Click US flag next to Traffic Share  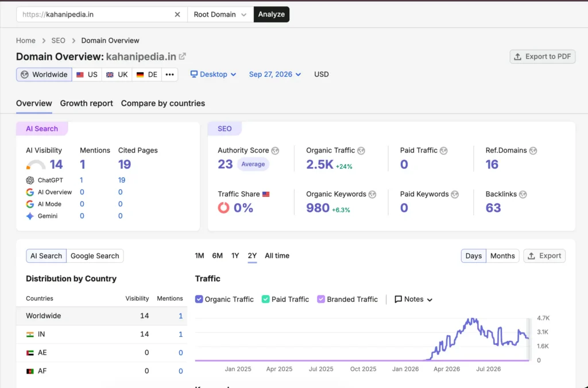[266, 194]
